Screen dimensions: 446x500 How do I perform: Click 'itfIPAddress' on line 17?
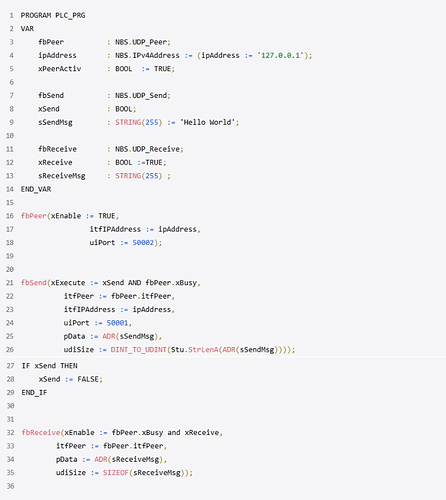[115, 229]
